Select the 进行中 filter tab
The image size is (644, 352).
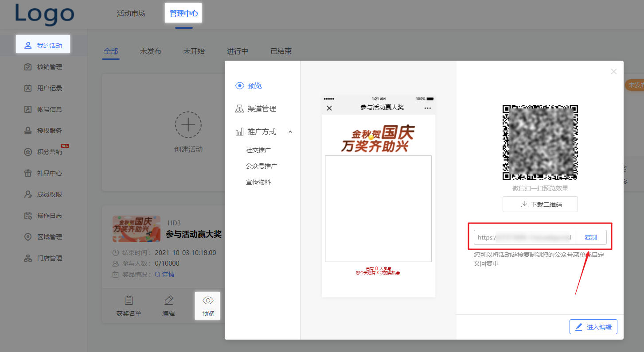coord(238,51)
